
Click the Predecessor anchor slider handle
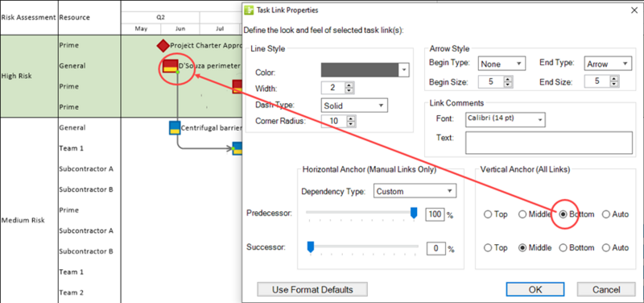[414, 213]
